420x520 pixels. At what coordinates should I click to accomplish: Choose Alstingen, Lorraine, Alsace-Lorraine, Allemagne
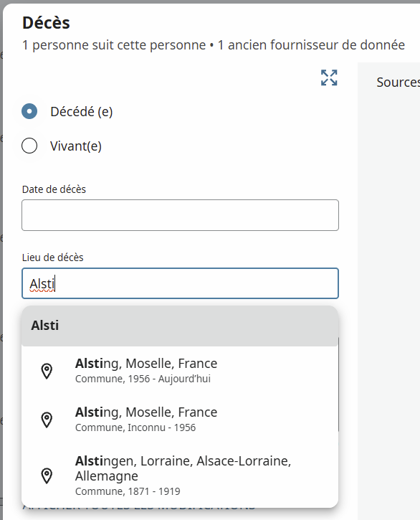(x=180, y=476)
